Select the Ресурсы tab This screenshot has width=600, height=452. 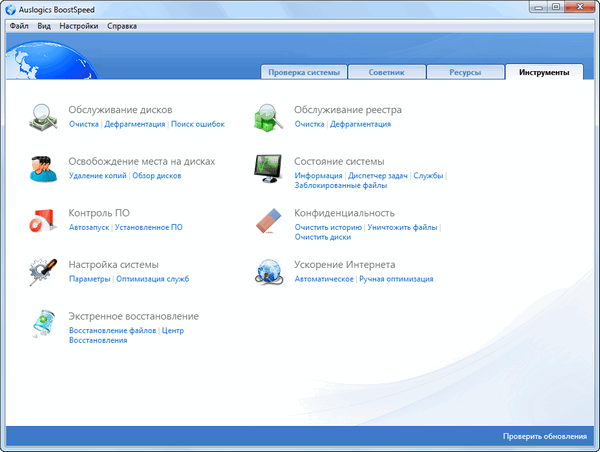click(x=465, y=72)
